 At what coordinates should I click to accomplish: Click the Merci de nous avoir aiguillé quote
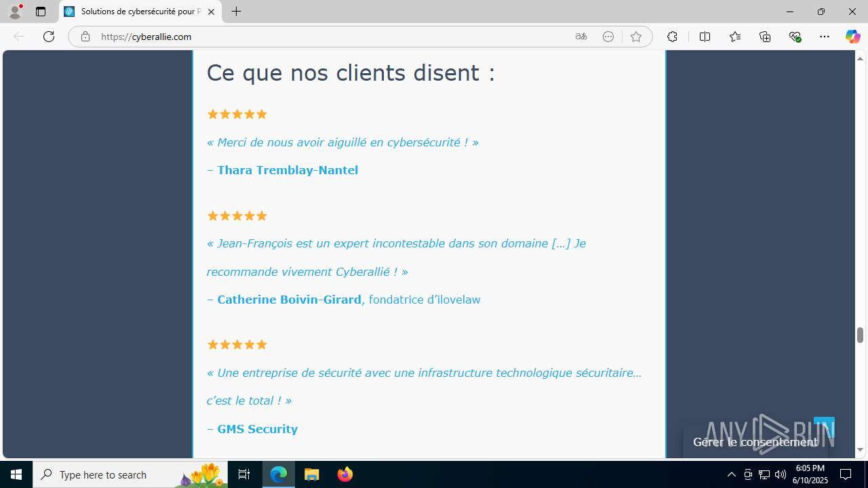342,142
